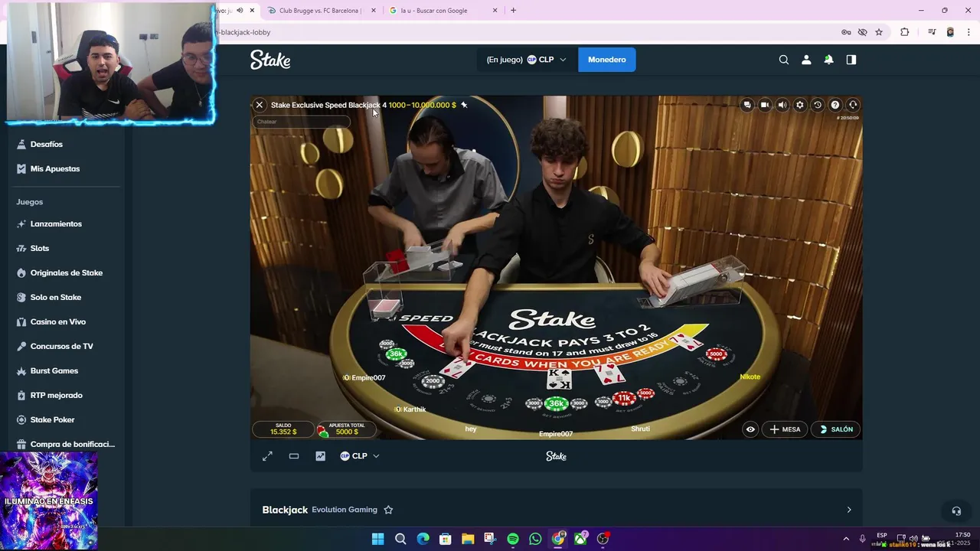980x551 pixels.
Task: Toggle the video camera icon in game
Action: click(764, 105)
